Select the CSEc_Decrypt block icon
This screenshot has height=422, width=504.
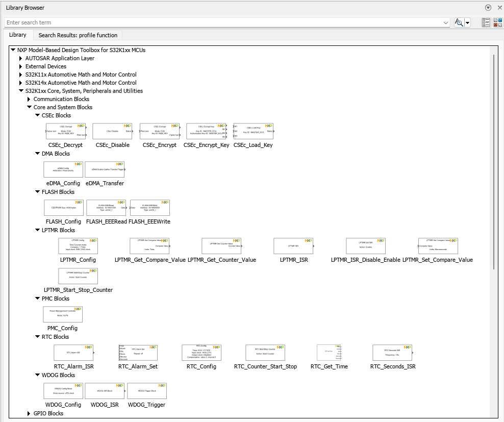66,131
